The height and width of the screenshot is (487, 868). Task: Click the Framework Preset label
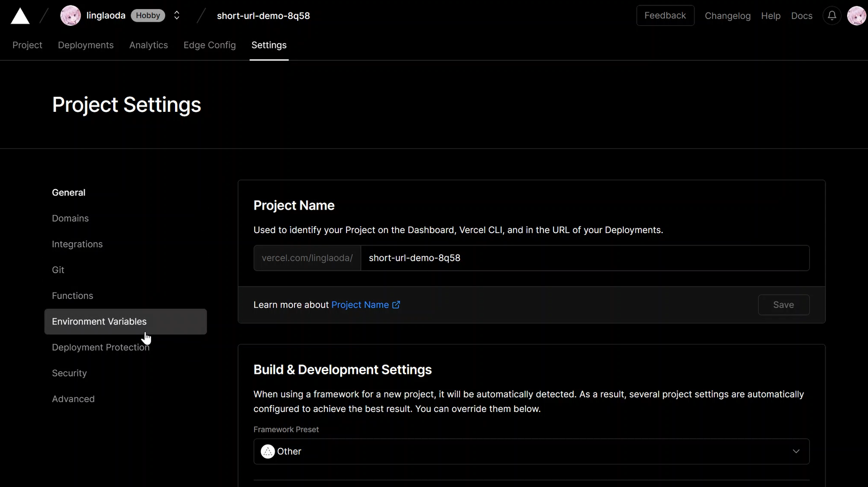[286, 430]
